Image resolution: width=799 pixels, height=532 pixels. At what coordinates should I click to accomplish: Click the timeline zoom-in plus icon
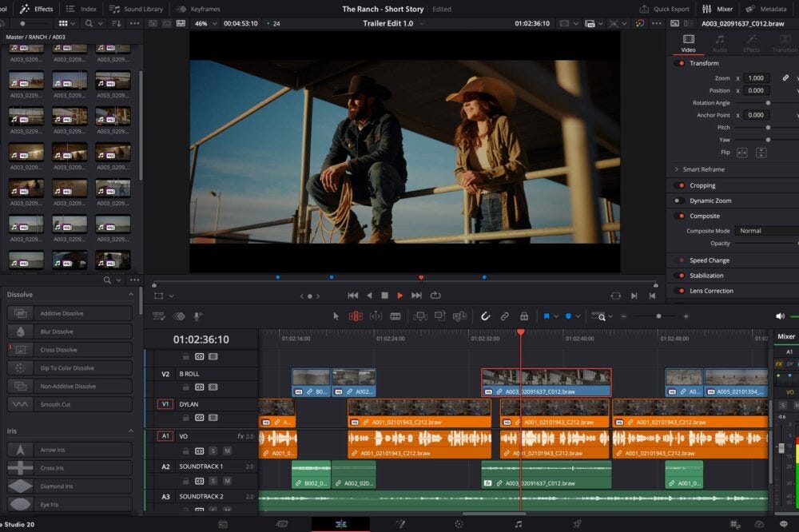tap(686, 316)
